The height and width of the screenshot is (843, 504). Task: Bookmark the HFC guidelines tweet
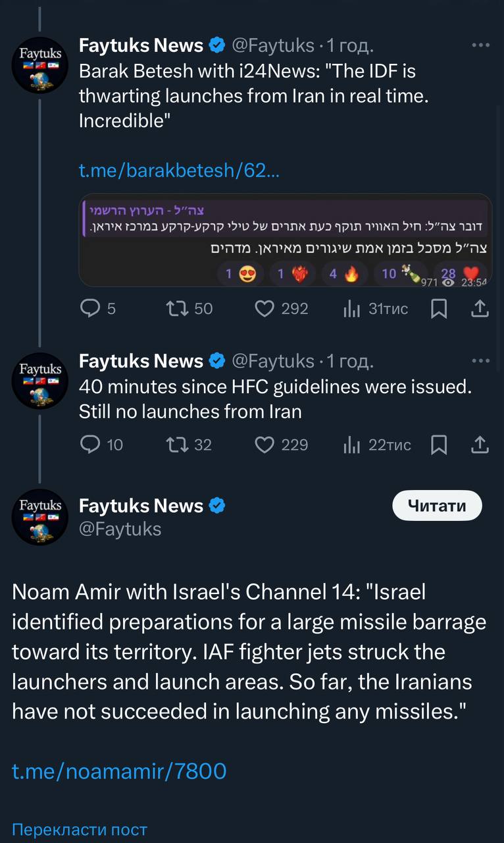(439, 445)
